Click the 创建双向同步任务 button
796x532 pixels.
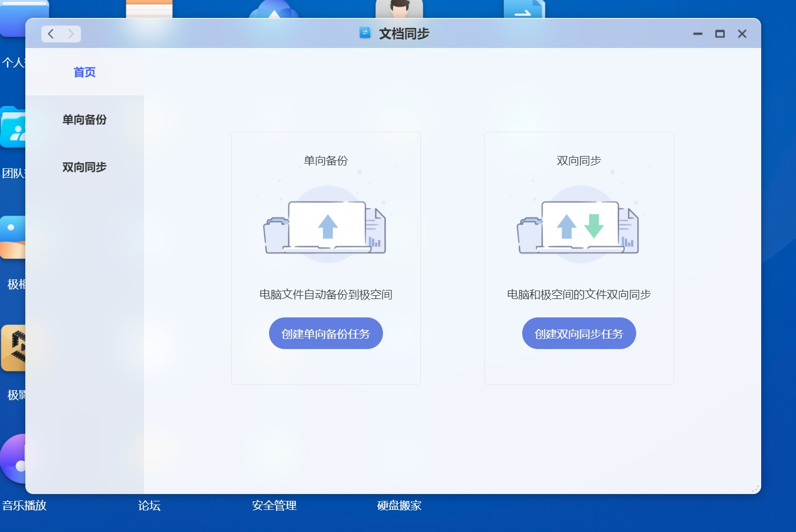click(x=579, y=333)
